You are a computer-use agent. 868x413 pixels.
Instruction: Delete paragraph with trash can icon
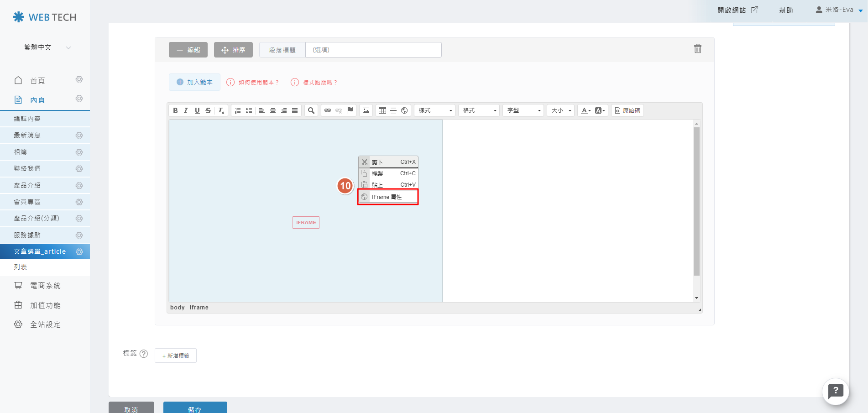697,49
